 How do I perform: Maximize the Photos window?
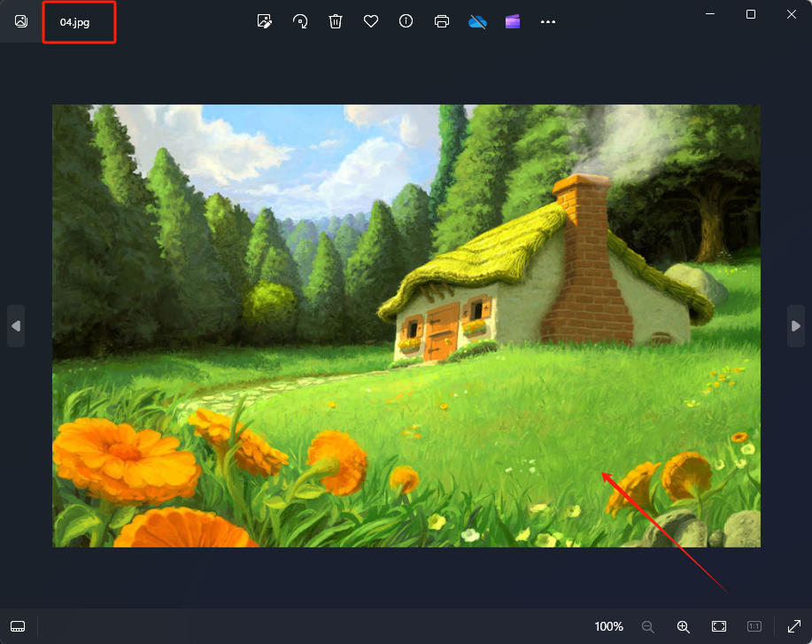point(750,14)
